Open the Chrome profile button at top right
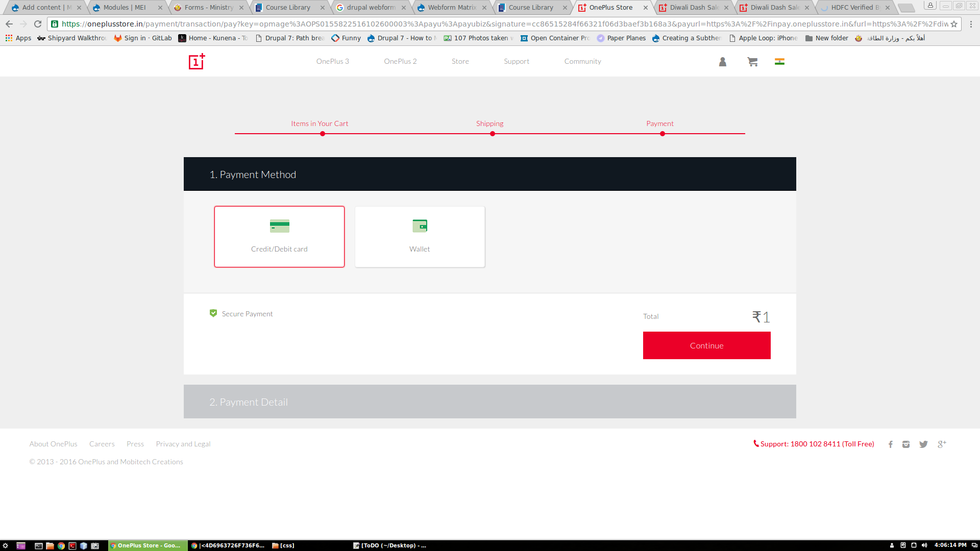This screenshot has height=551, width=980. [x=930, y=6]
